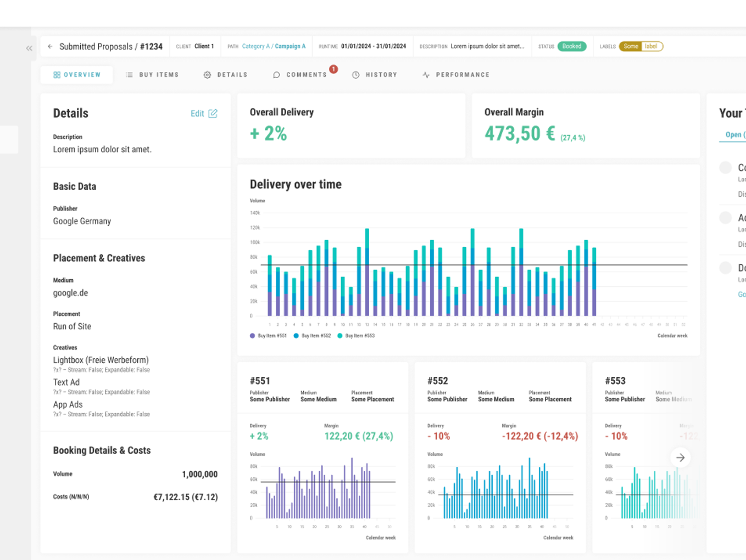746x560 pixels.
Task: Click the Buy Items list icon
Action: tap(130, 75)
